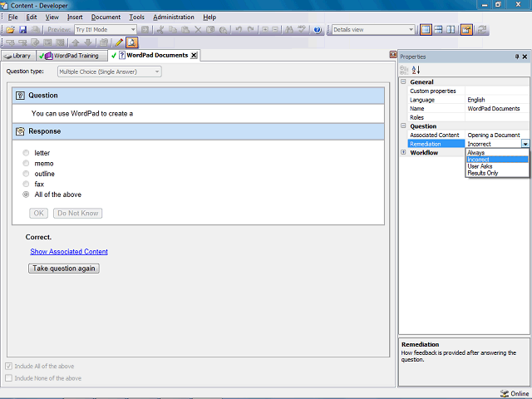The image size is (532, 399).
Task: Toggle 'Include None of the above' checkbox
Action: (9, 378)
